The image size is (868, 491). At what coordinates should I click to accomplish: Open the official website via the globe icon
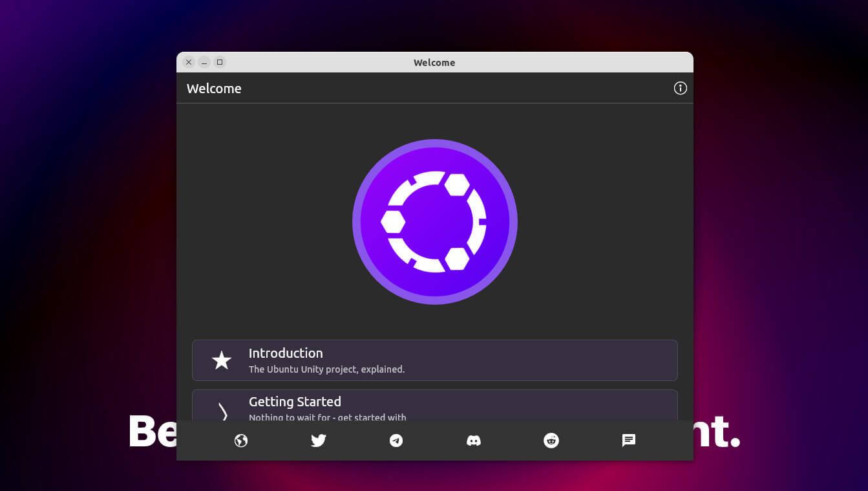pyautogui.click(x=241, y=441)
